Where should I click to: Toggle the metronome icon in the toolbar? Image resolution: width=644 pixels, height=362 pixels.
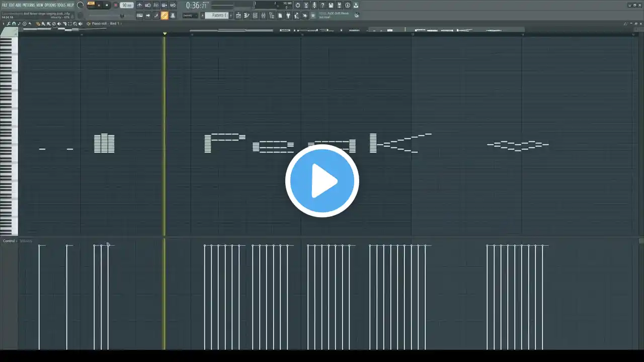click(139, 5)
